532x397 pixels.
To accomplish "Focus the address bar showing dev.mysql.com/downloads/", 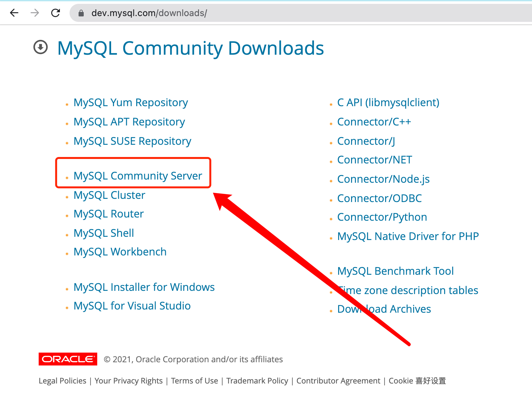I will [301, 13].
